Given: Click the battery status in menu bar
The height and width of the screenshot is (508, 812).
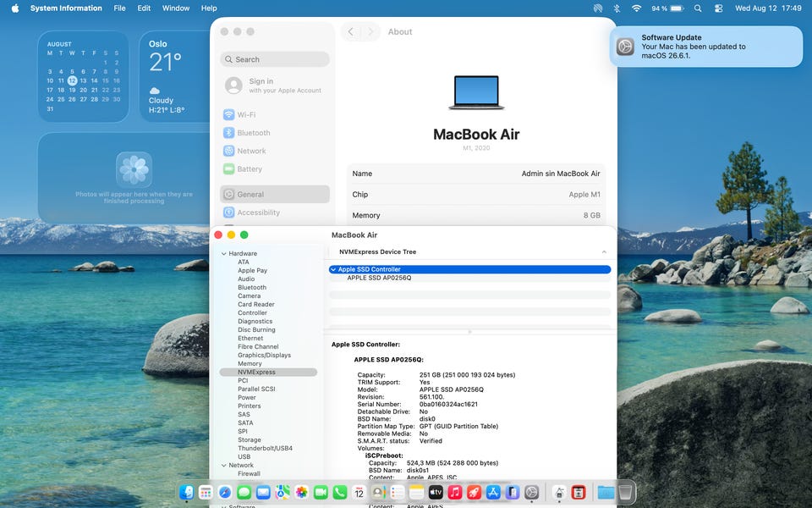Looking at the screenshot, I should click(667, 8).
